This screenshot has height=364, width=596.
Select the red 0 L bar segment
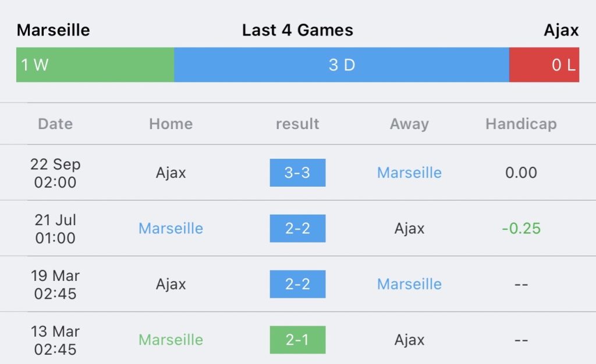pos(544,65)
